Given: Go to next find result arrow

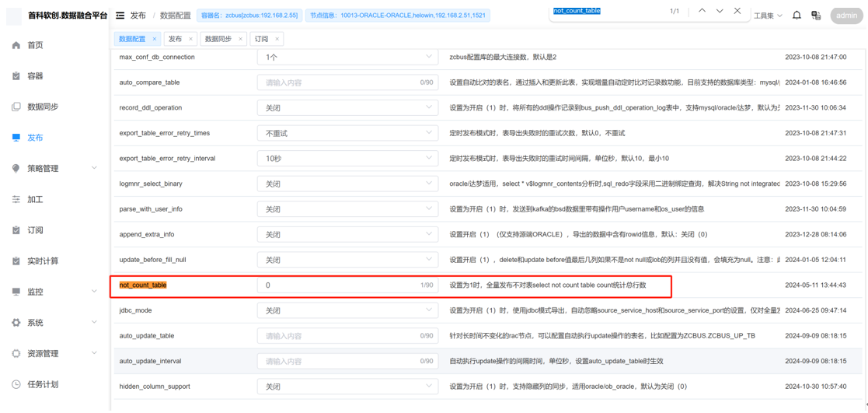Looking at the screenshot, I should pos(720,11).
